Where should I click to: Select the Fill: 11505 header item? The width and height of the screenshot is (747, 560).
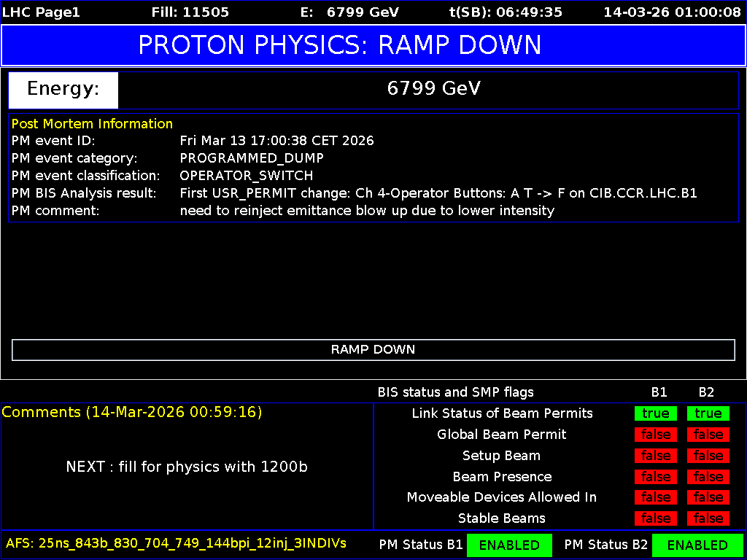(191, 12)
